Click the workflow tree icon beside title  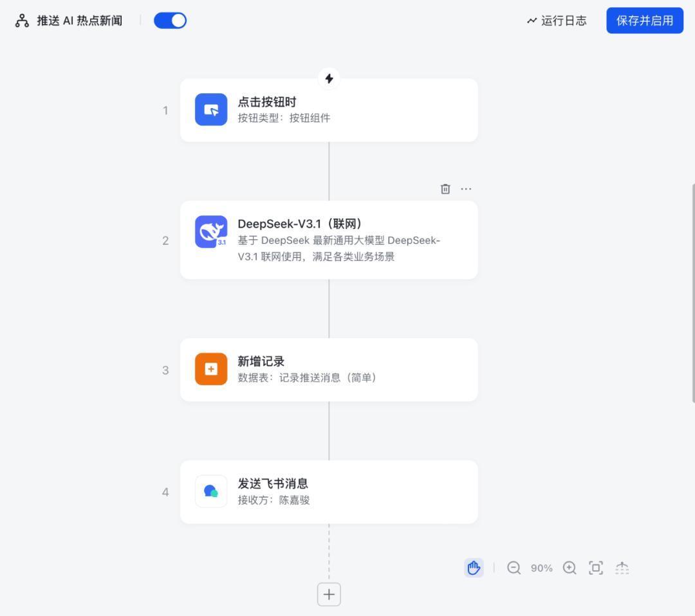(23, 21)
